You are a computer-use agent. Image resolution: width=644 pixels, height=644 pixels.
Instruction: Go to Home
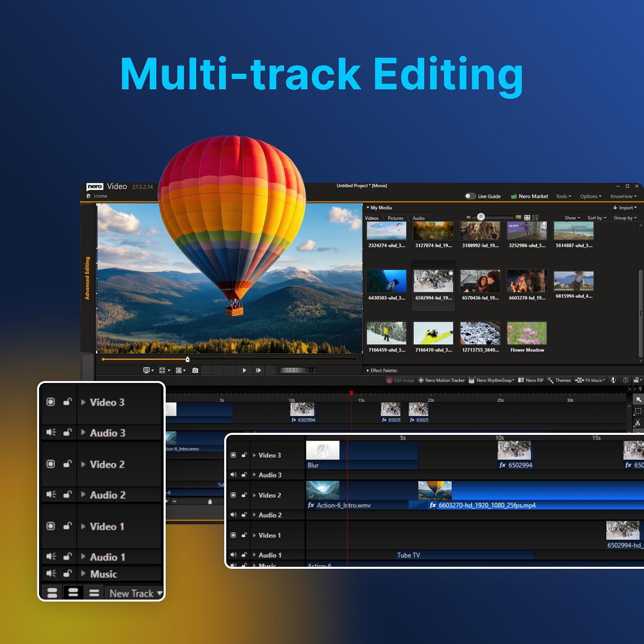pos(97,196)
